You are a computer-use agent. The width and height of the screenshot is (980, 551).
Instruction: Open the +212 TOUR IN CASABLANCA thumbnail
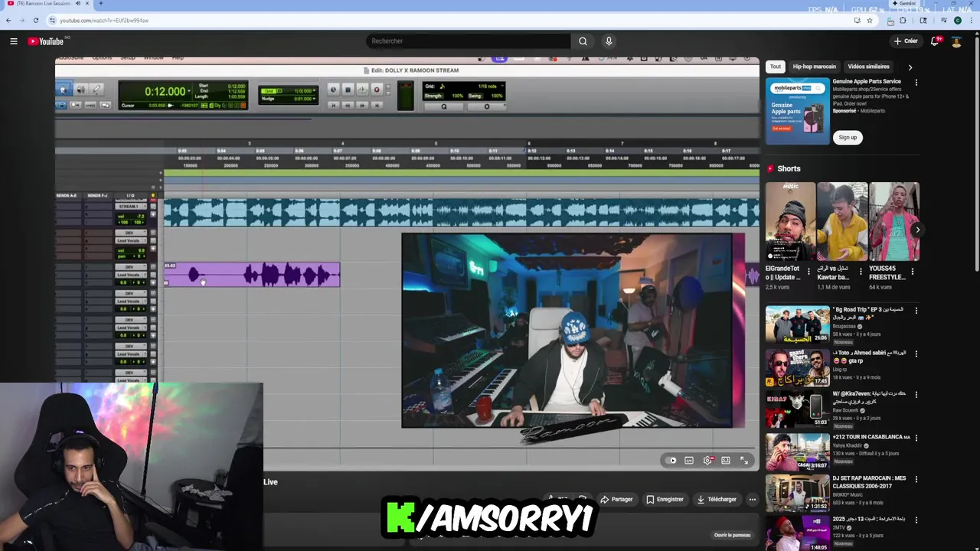[x=797, y=452]
